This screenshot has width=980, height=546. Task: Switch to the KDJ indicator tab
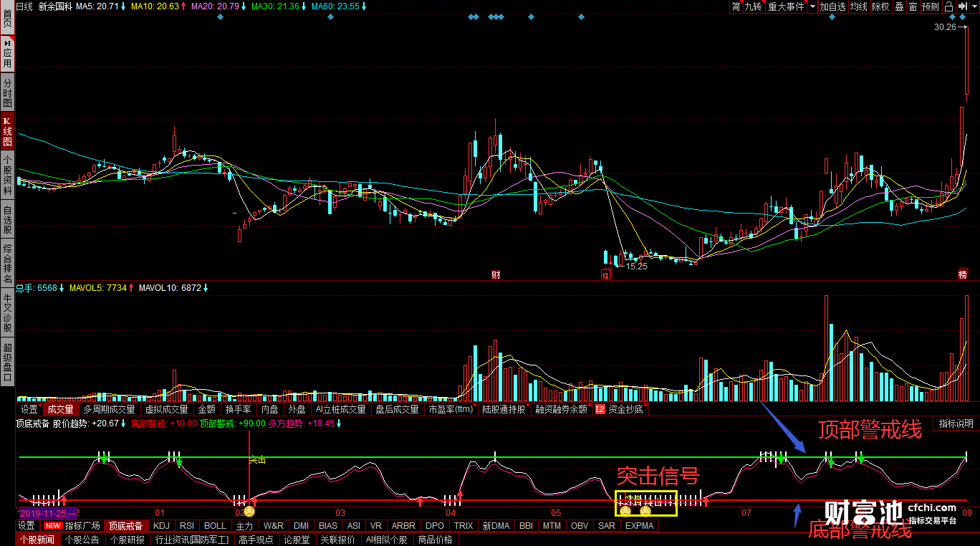[161, 526]
